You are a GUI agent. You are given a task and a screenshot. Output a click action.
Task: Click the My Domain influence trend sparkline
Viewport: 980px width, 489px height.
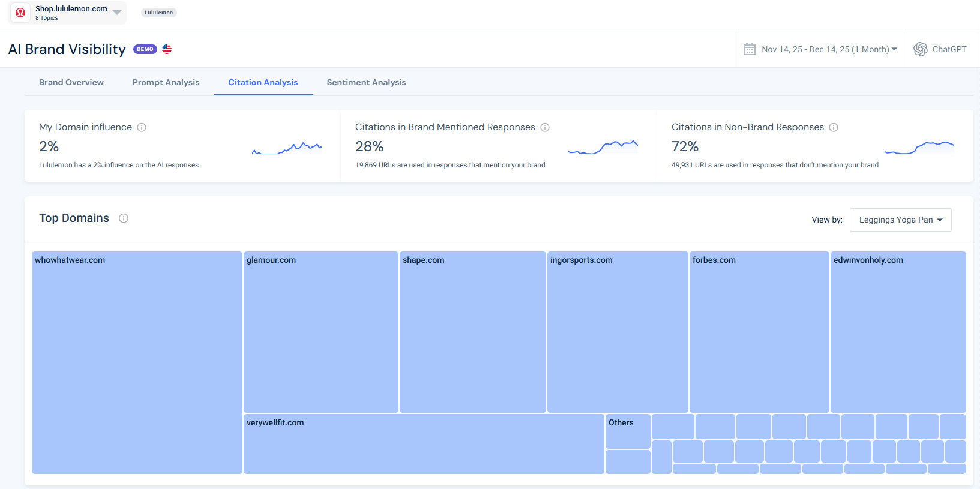tap(287, 148)
